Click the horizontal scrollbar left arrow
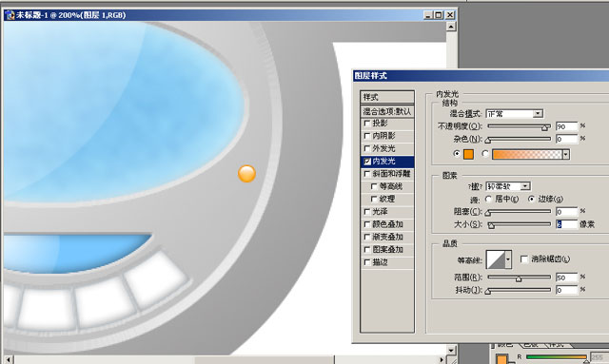 9,360
